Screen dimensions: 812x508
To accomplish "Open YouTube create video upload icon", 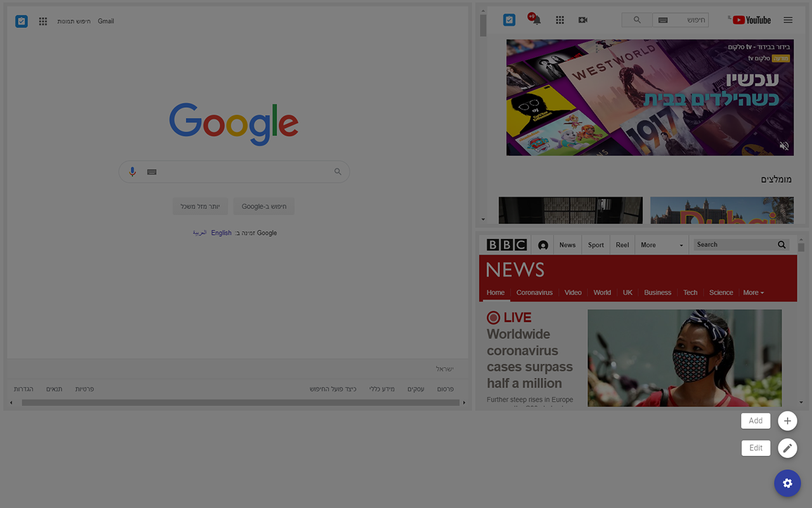I will point(583,20).
